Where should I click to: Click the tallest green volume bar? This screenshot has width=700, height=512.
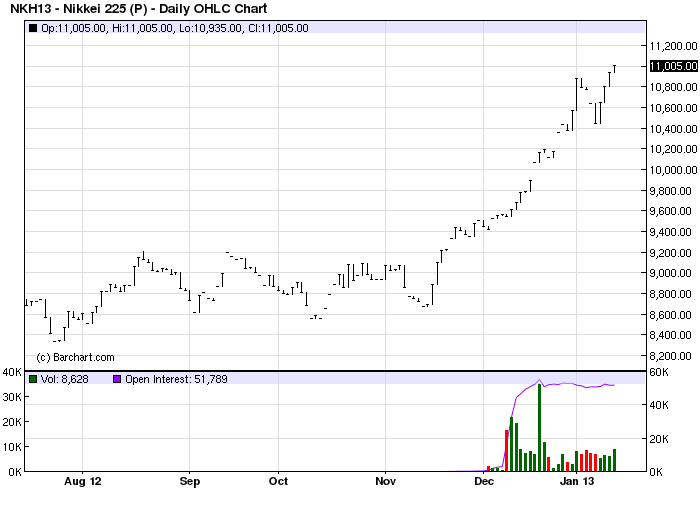[539, 427]
